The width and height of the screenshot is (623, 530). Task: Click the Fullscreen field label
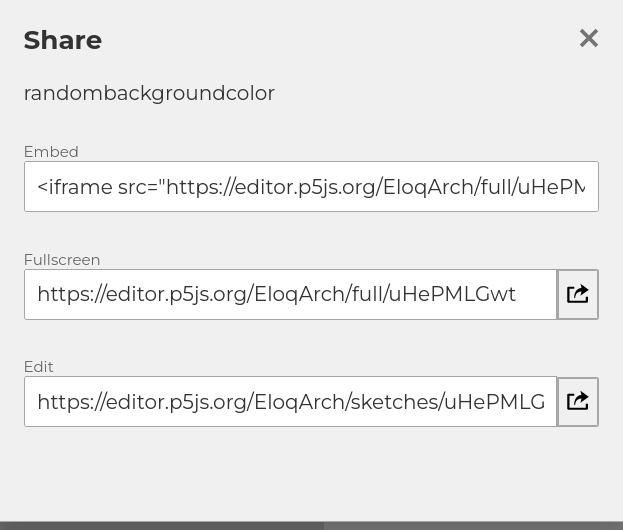62,260
